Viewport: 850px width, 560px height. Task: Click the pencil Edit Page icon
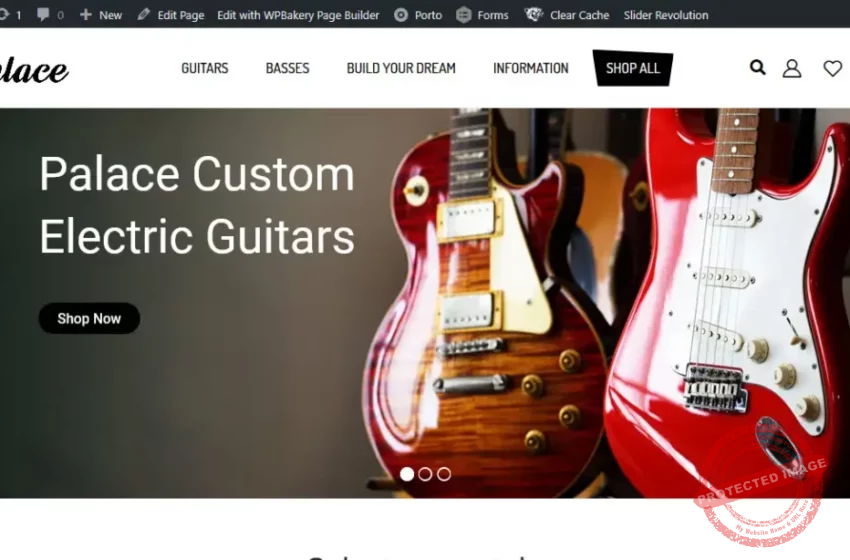(x=143, y=15)
